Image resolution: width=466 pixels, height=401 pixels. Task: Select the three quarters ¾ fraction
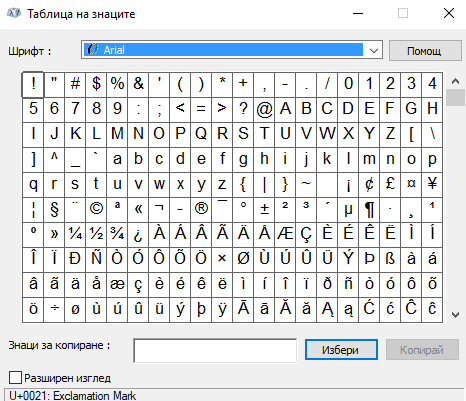(x=117, y=235)
